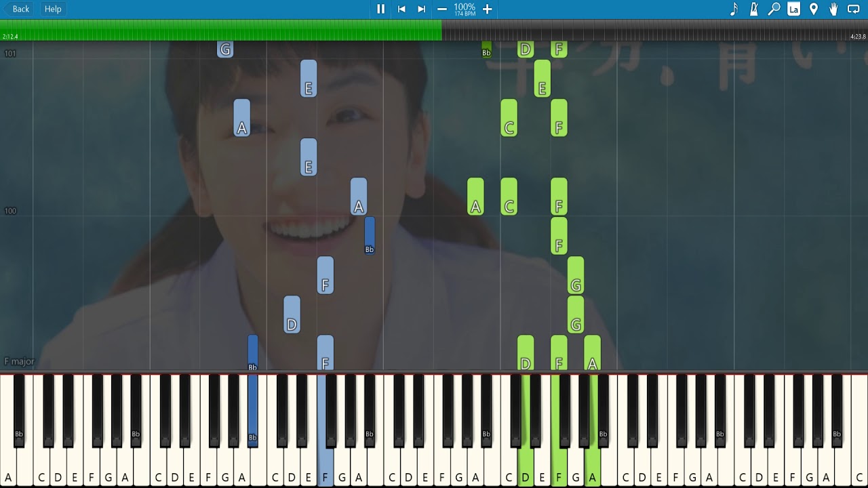The height and width of the screenshot is (488, 868).
Task: Skip forward to the next section
Action: 421,9
